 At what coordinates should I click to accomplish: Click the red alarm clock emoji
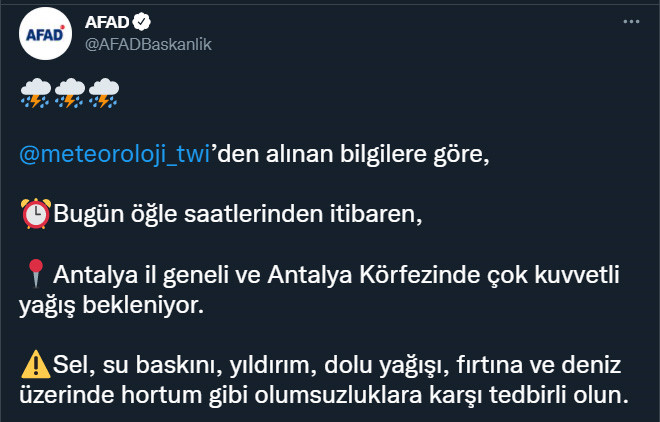[x=36, y=213]
